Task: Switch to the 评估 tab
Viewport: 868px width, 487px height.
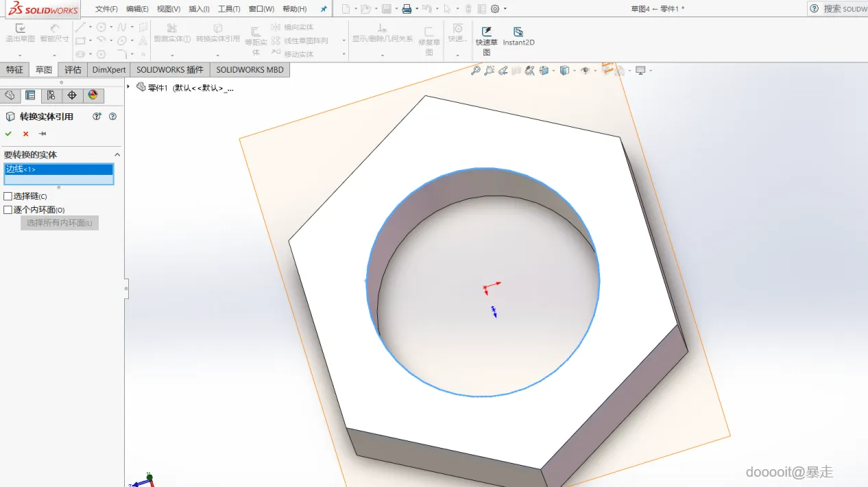Action: tap(73, 70)
